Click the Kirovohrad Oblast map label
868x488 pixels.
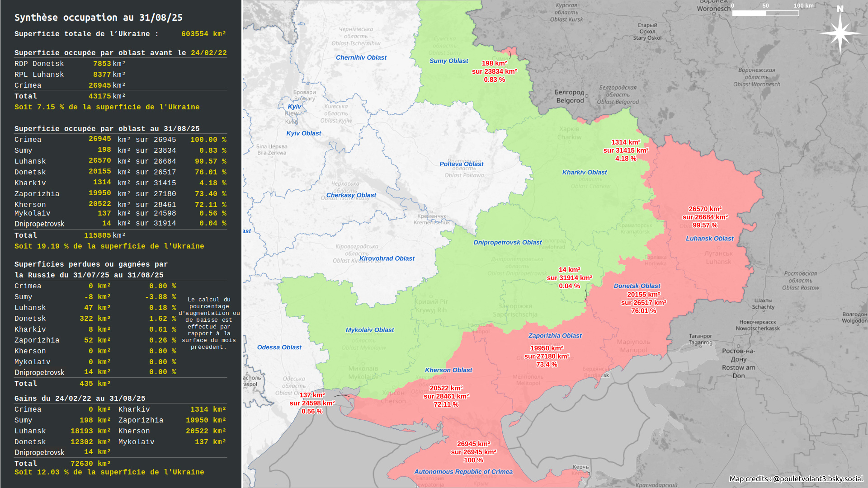coord(387,258)
